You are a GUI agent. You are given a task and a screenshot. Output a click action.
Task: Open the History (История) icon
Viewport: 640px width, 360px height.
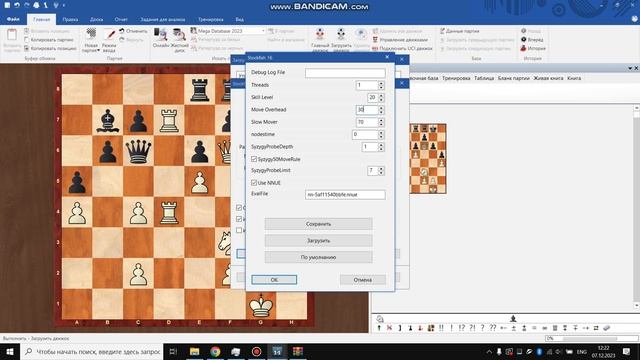[523, 48]
